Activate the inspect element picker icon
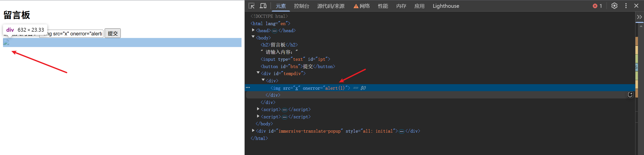This screenshot has height=155, width=644. [x=251, y=6]
